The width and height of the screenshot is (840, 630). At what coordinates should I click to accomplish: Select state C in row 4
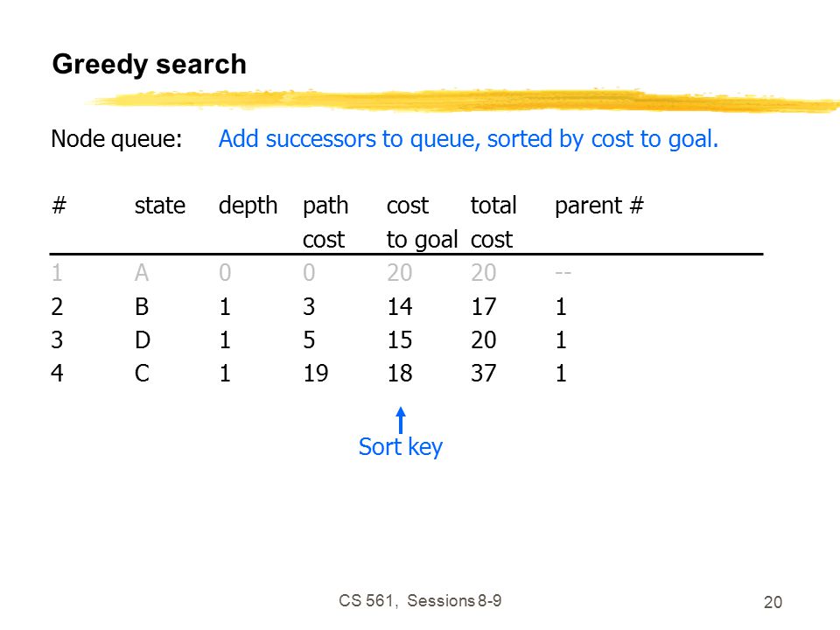[142, 374]
